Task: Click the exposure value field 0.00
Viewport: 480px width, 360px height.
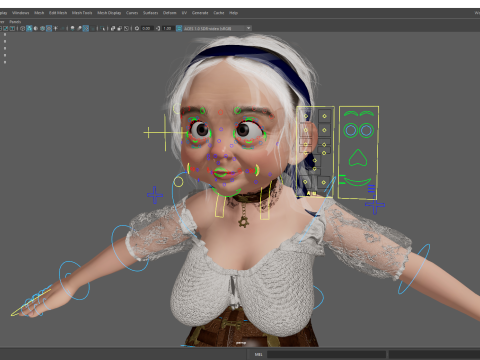Action: 147,28
